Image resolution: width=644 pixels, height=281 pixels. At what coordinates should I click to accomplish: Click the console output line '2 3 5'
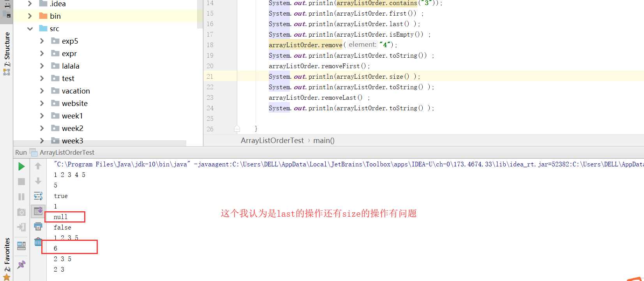pyautogui.click(x=62, y=259)
